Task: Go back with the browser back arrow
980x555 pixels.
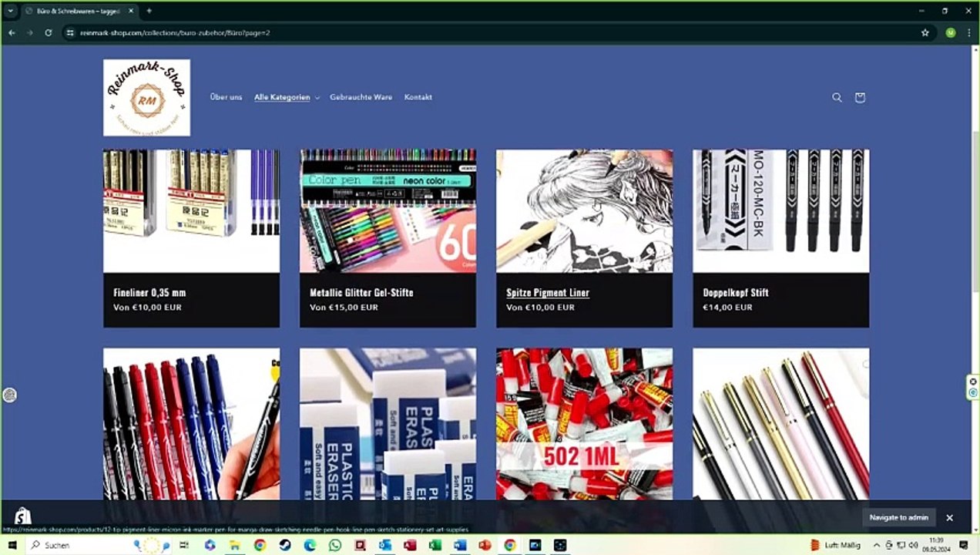Action: coord(12,32)
